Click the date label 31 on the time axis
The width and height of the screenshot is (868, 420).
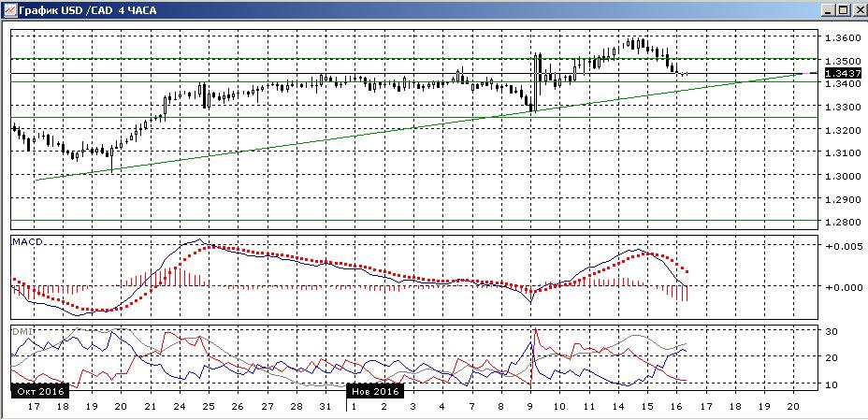pyautogui.click(x=326, y=406)
